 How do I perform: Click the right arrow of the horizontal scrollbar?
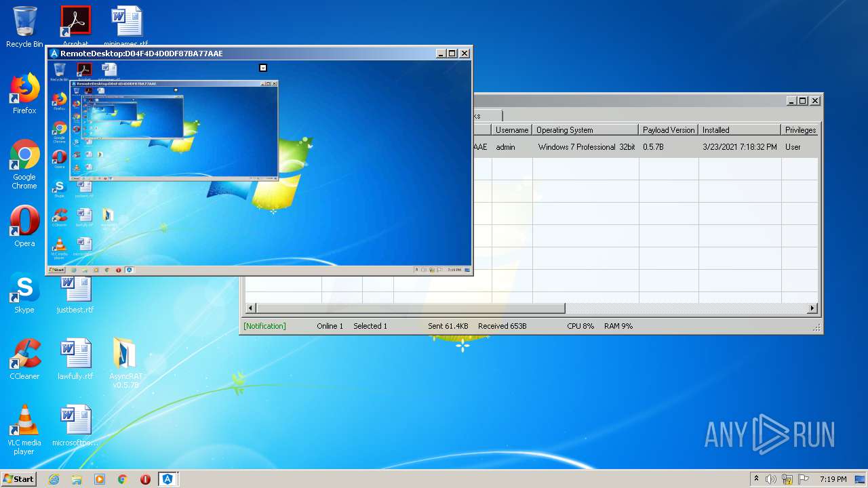(x=812, y=308)
